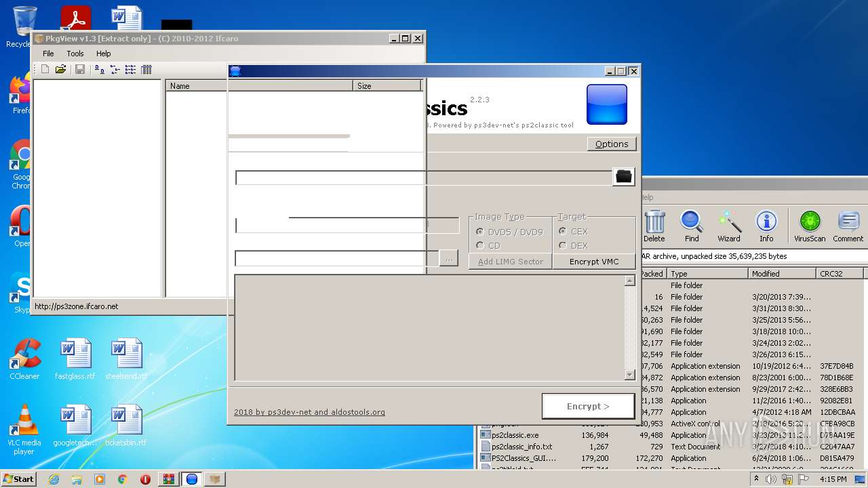Sort WinRAR list by Packed column
868x488 pixels.
[x=653, y=274]
